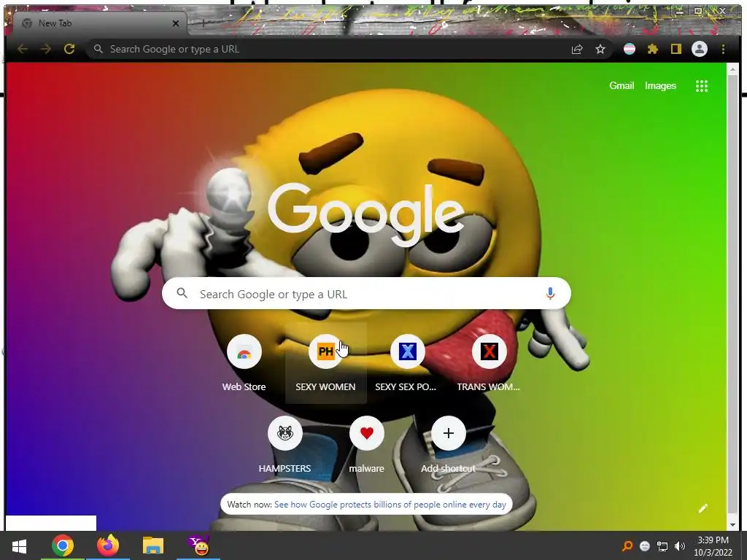747x560 pixels.
Task: Click the browser back arrow
Action: [x=23, y=49]
